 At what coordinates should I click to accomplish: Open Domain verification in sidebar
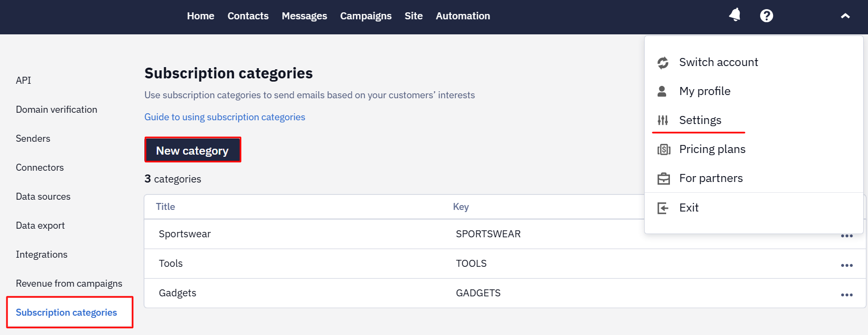[56, 110]
